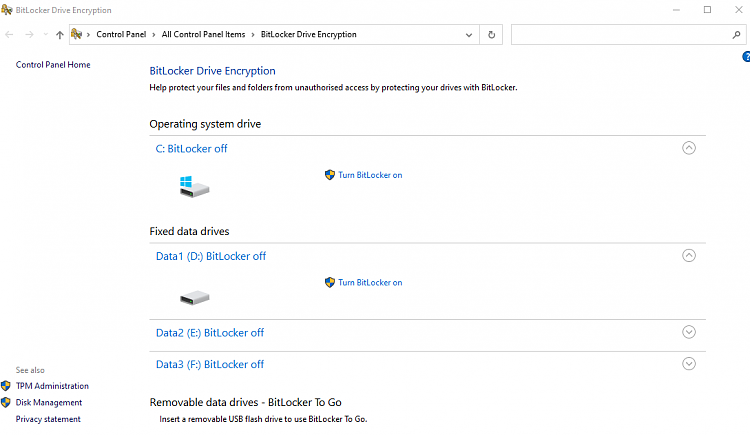Collapse the C: drive section chevron

coord(689,148)
